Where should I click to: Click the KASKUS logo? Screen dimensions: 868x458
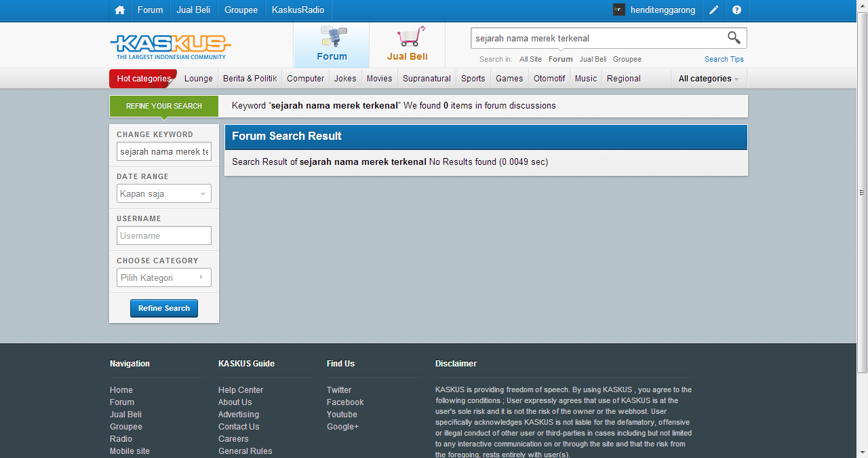click(x=170, y=47)
